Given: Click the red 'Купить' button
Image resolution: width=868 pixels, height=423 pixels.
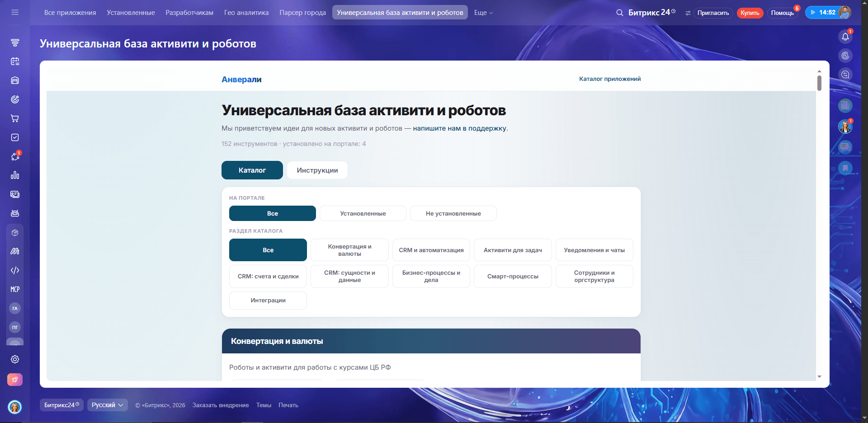Looking at the screenshot, I should tap(750, 13).
